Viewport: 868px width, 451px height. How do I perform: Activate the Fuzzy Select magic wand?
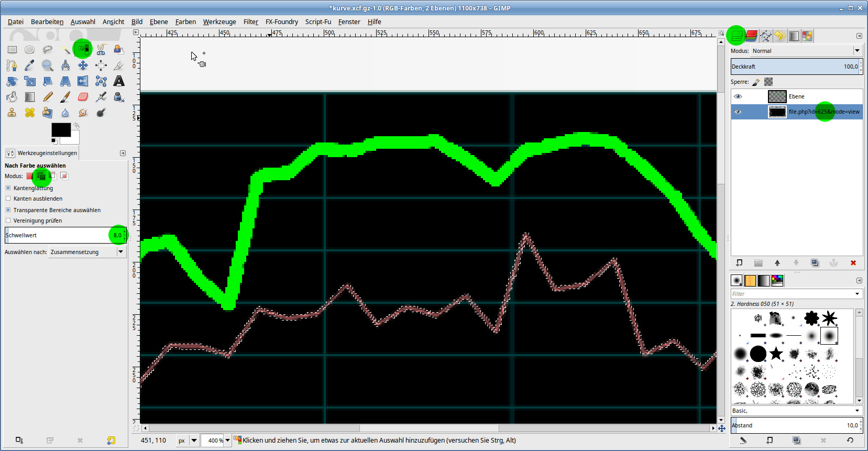click(65, 50)
